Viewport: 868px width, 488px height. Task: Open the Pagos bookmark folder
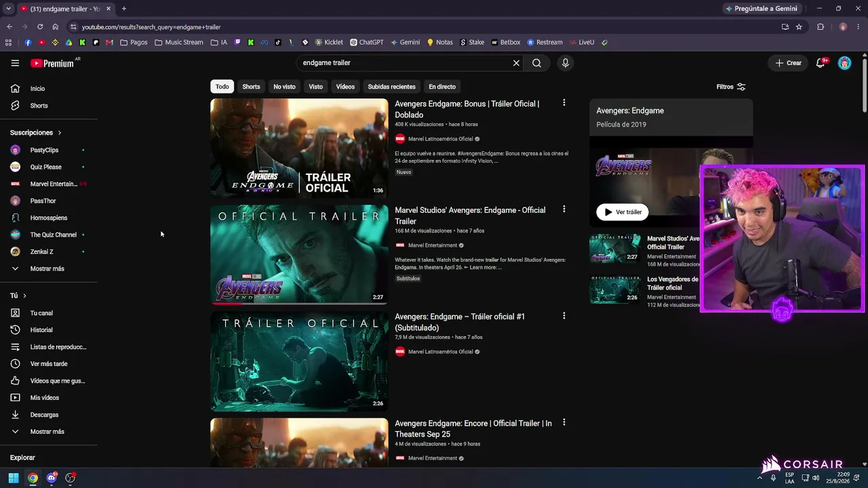pyautogui.click(x=134, y=42)
